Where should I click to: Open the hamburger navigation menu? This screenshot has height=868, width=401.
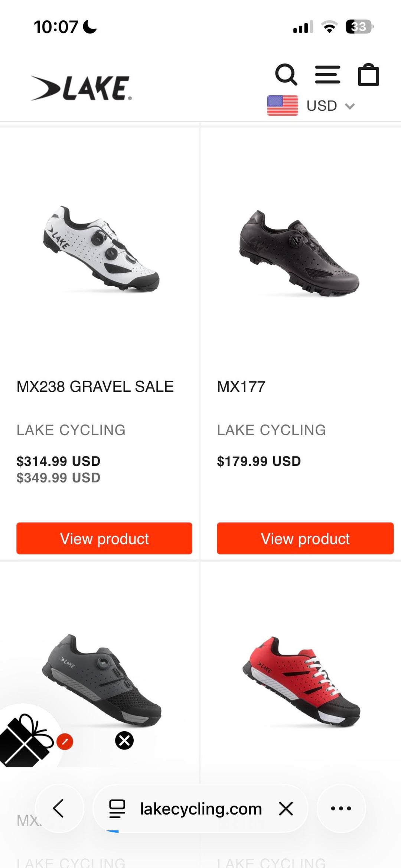click(x=327, y=75)
